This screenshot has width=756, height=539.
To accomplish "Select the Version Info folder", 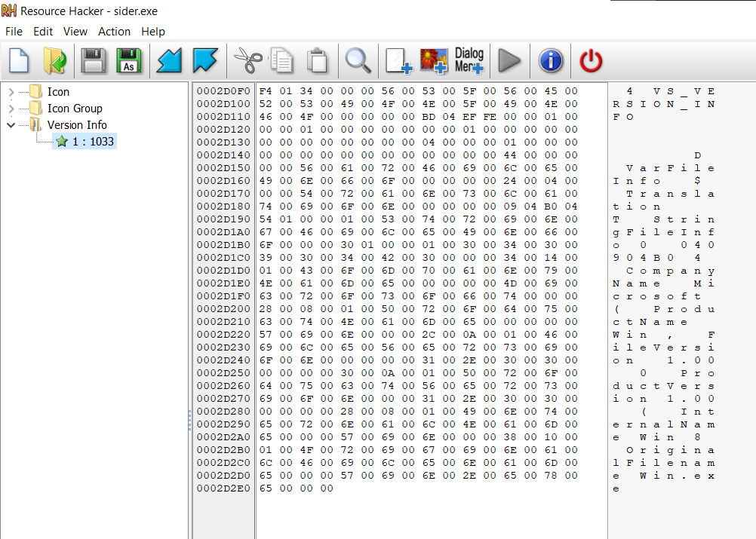I will tap(68, 124).
